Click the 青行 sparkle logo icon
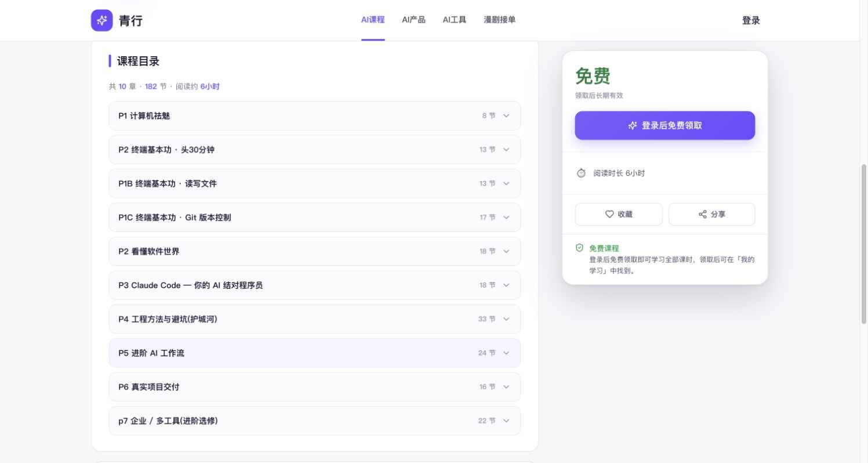 (102, 20)
